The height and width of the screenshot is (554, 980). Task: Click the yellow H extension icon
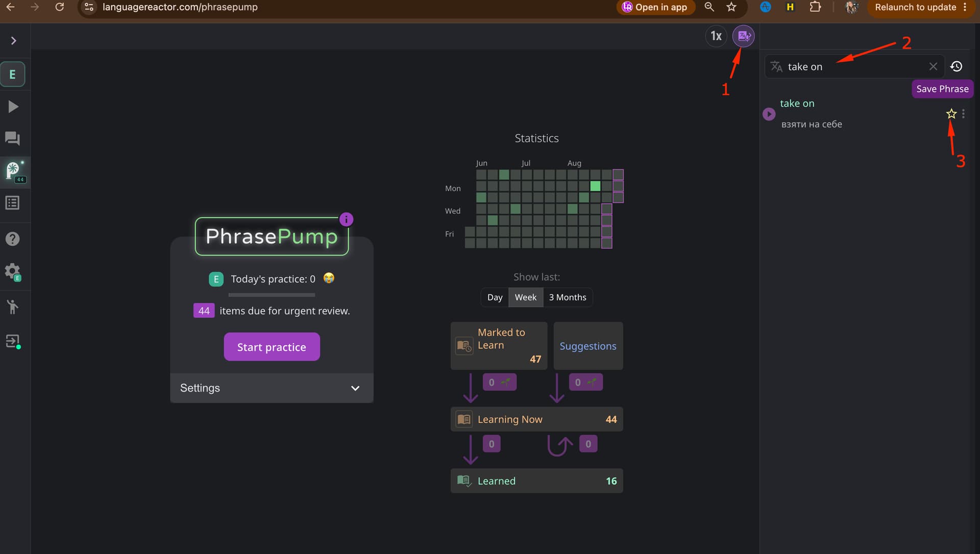coord(790,7)
